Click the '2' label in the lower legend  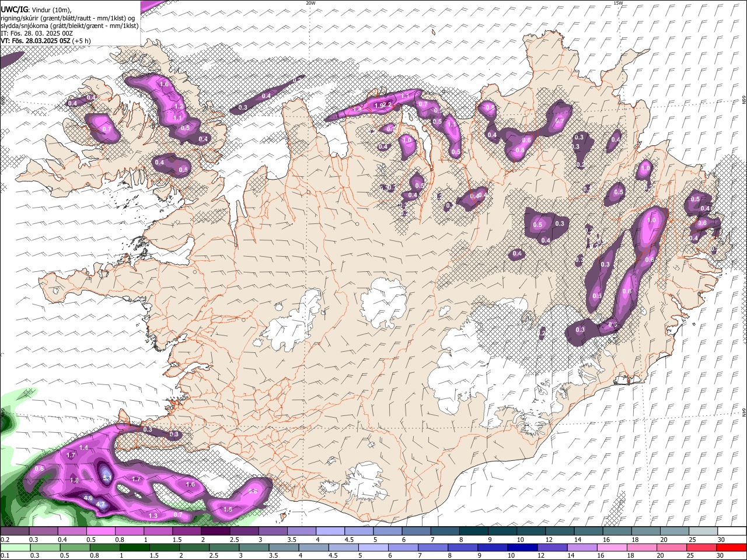click(181, 556)
